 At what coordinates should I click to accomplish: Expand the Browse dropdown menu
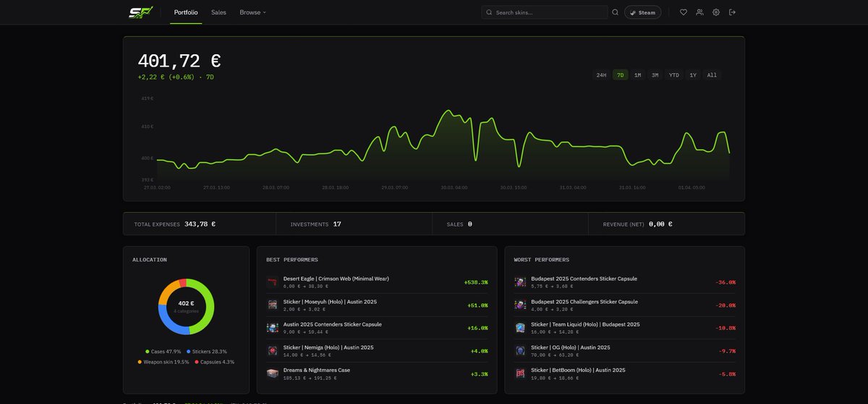pos(253,12)
